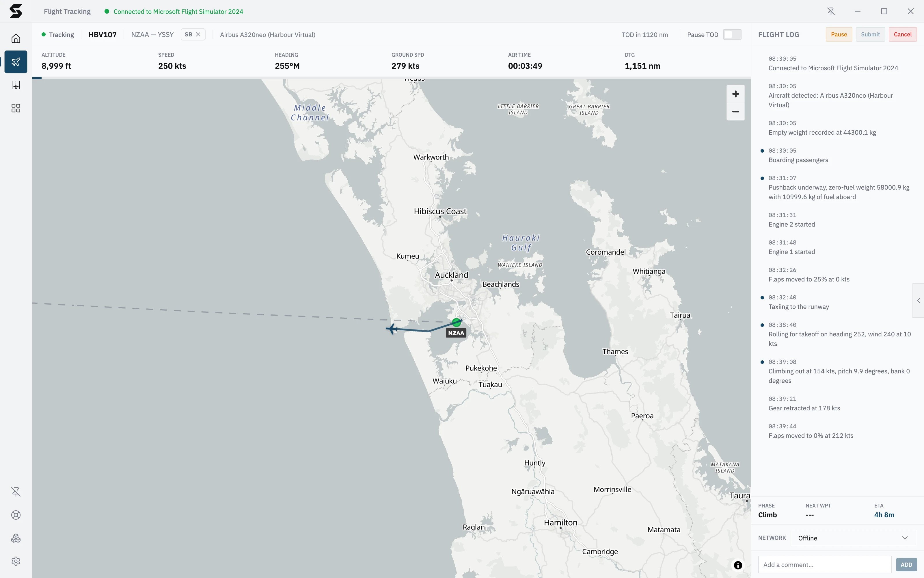Click the altitude value 8,999 ft
The width and height of the screenshot is (924, 578).
click(x=56, y=66)
